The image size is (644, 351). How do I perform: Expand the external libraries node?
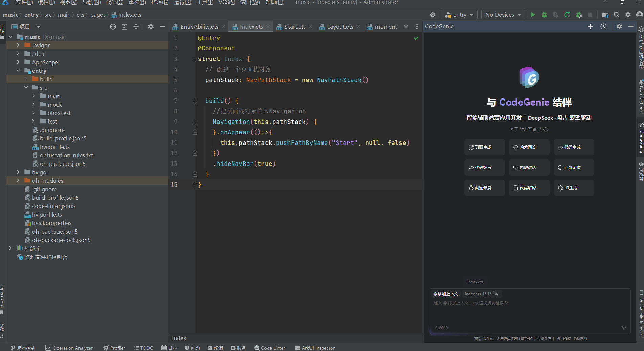10,248
